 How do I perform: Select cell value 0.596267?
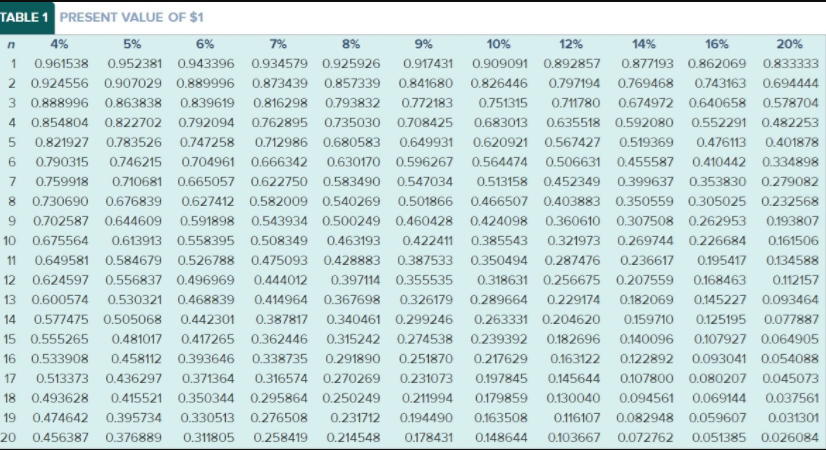pos(424,162)
